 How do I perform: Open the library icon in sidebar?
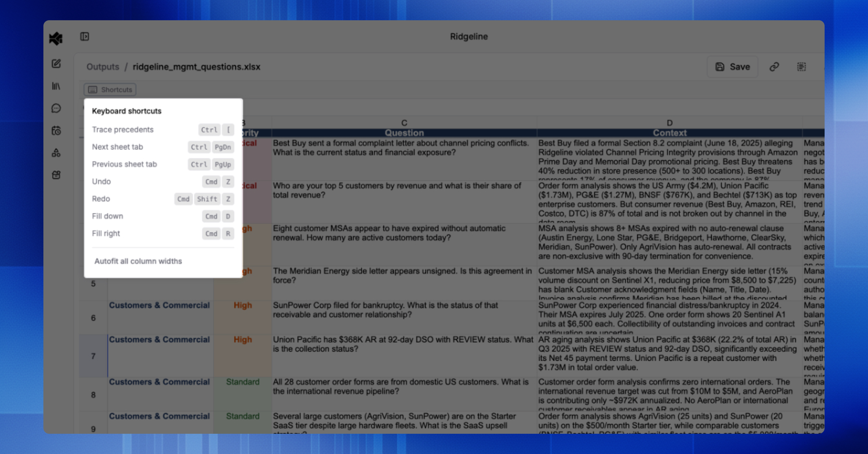pyautogui.click(x=56, y=86)
